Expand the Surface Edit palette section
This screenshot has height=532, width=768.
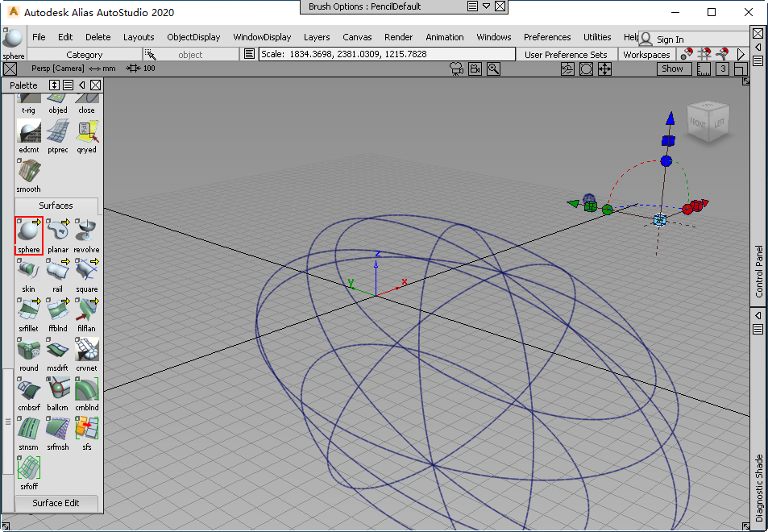[56, 503]
